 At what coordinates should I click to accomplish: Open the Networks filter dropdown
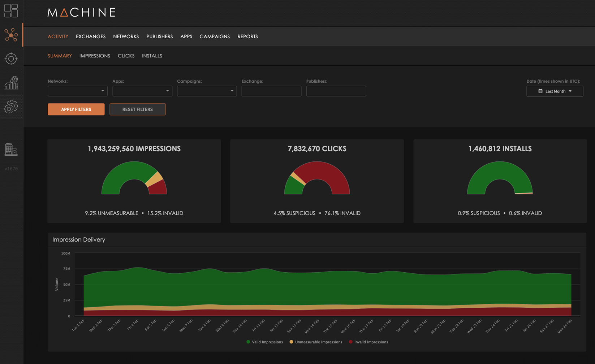click(x=77, y=91)
